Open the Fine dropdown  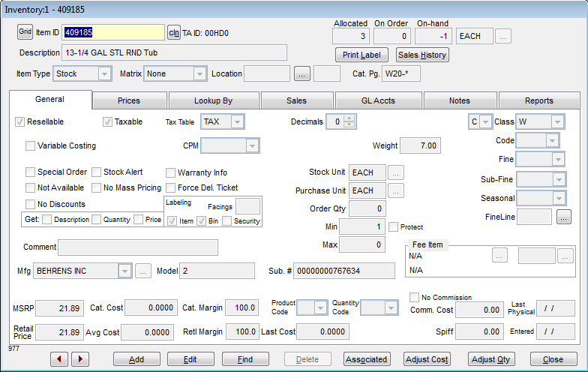coord(558,159)
